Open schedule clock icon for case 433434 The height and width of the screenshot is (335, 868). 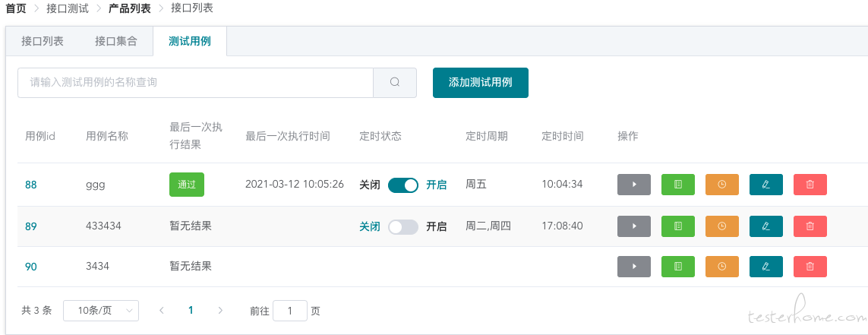point(722,226)
